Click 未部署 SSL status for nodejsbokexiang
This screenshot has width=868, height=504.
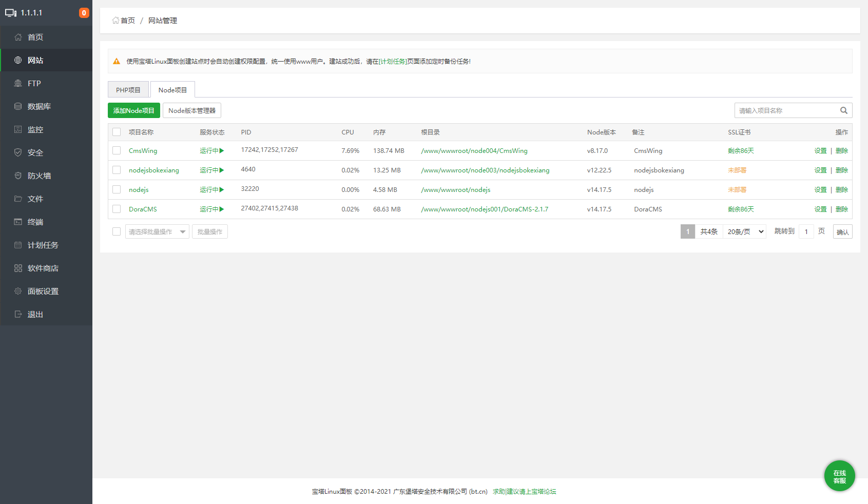[737, 170]
